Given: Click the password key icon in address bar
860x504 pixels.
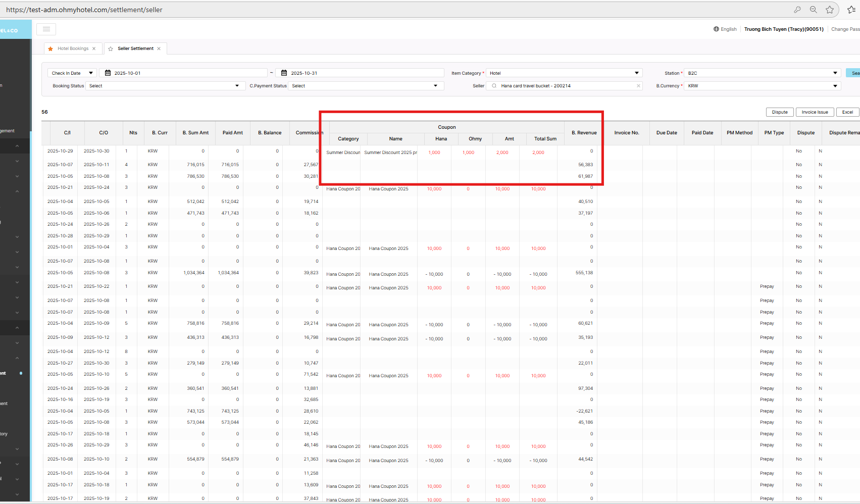Looking at the screenshot, I should point(797,10).
